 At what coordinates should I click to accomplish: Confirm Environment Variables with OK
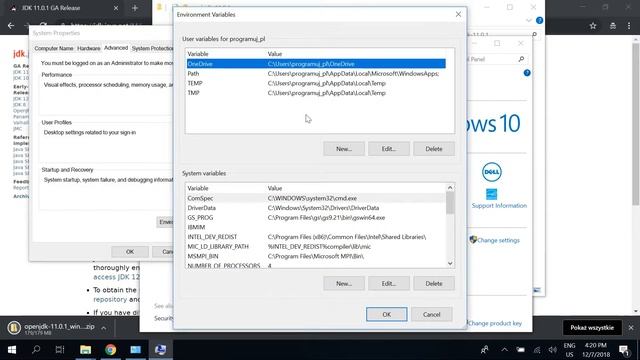386,314
